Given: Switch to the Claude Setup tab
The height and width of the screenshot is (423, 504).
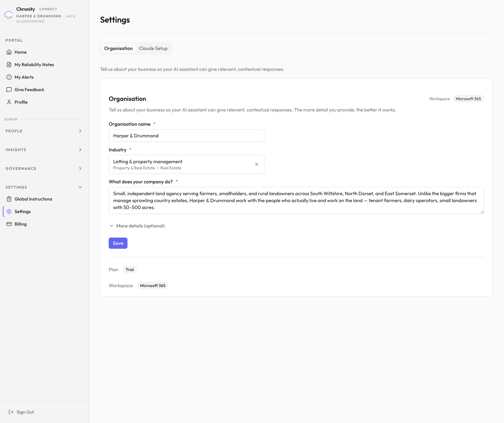Looking at the screenshot, I should 153,48.
